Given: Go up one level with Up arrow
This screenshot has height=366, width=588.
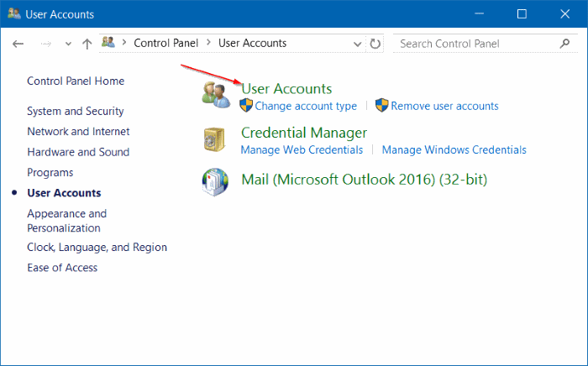Looking at the screenshot, I should click(87, 44).
